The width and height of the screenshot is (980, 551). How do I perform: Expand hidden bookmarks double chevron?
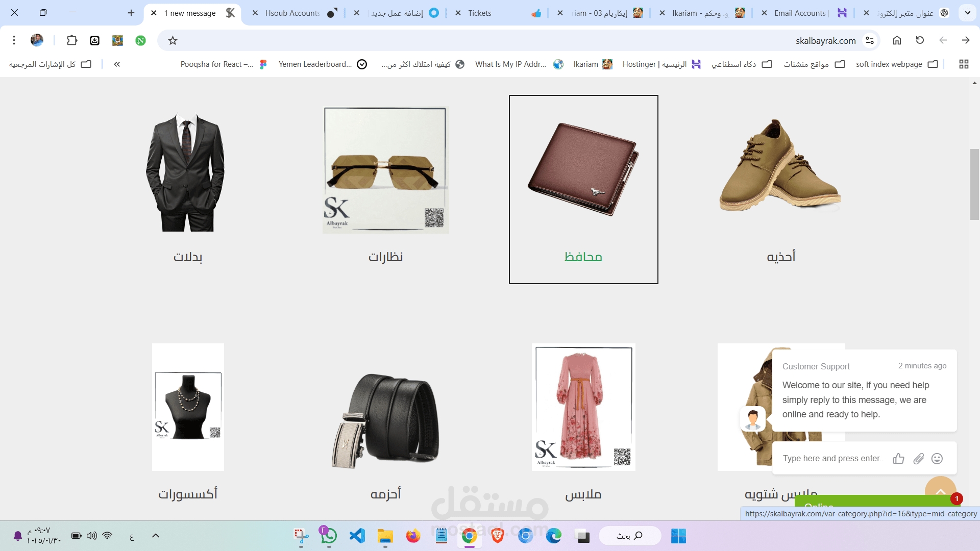(x=117, y=64)
